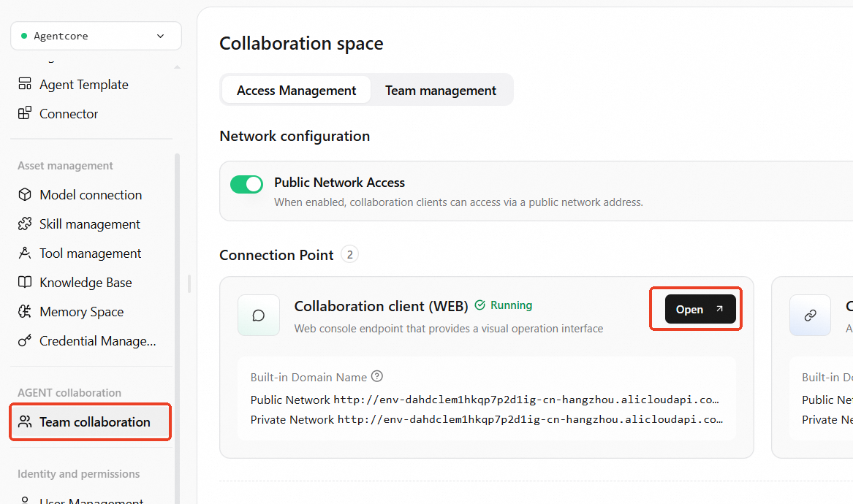Screen dimensions: 853x504
Task: Click the Connection Point count badge "2"
Action: 350,254
